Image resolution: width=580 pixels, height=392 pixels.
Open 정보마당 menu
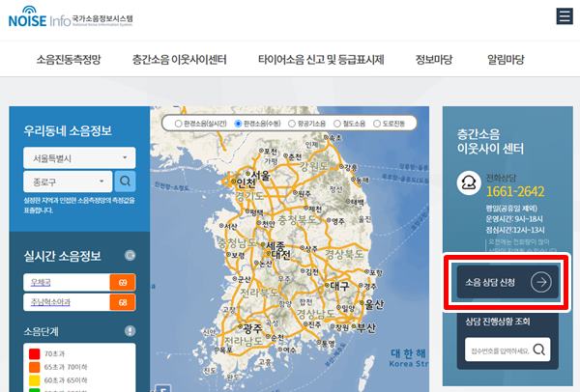(x=434, y=59)
